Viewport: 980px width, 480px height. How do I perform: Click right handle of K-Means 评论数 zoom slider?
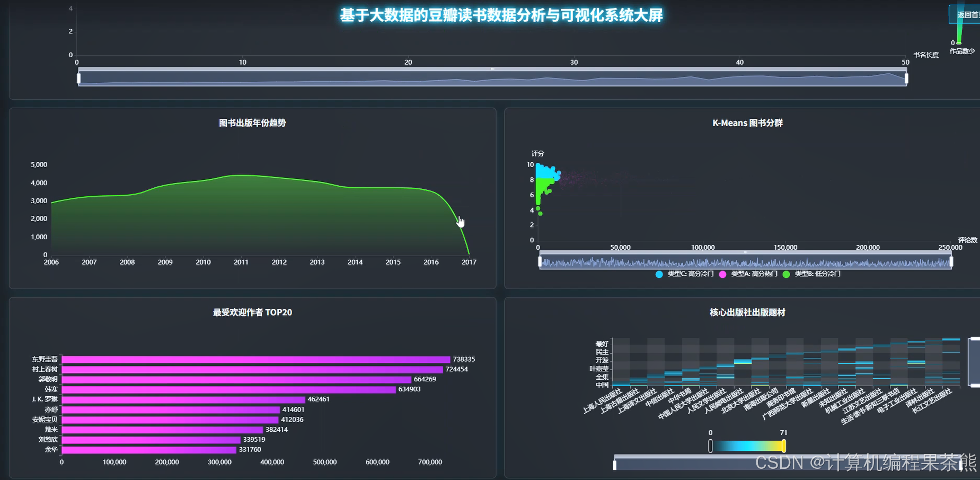click(951, 261)
